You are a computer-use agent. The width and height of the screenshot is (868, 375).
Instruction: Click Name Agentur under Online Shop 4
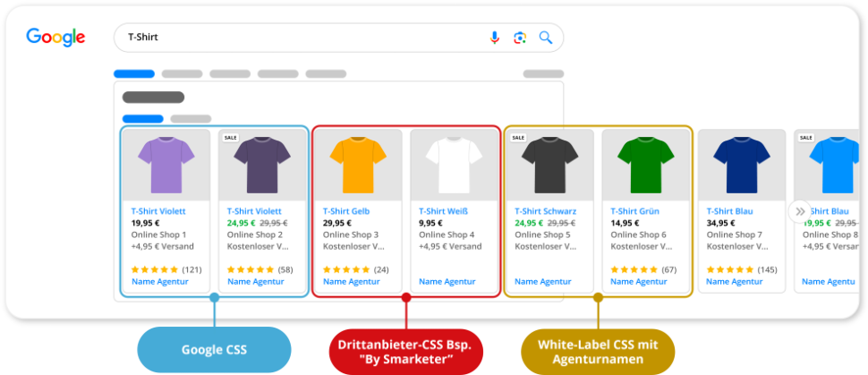[x=447, y=281]
